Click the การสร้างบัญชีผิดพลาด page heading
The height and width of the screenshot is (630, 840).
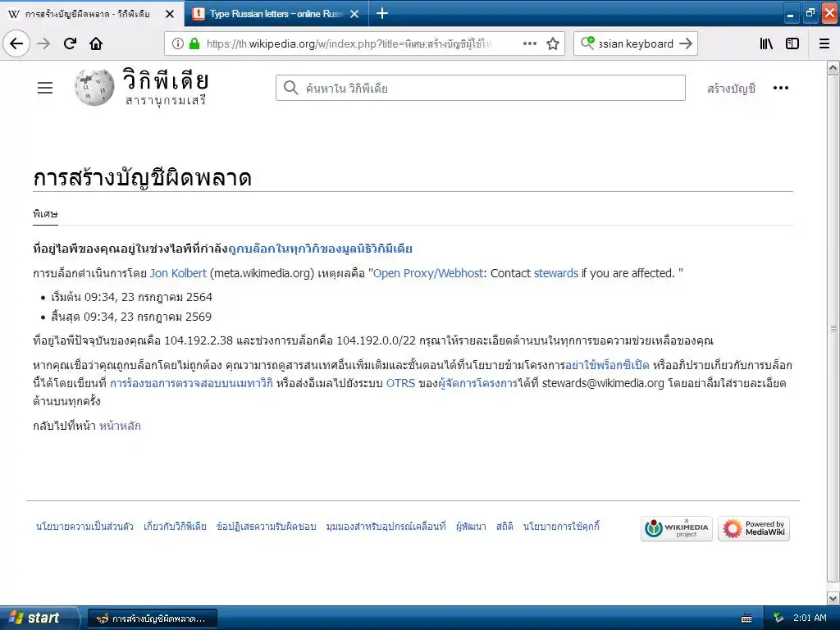coord(142,178)
